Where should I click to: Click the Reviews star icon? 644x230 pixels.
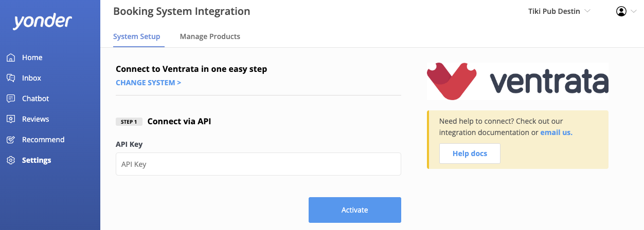11,119
